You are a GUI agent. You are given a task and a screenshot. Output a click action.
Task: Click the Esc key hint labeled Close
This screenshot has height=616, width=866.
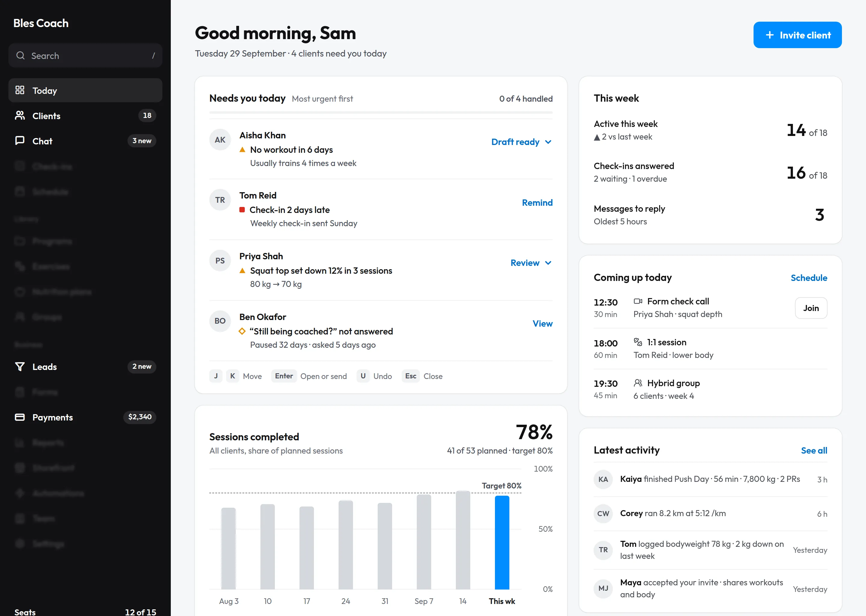click(410, 376)
